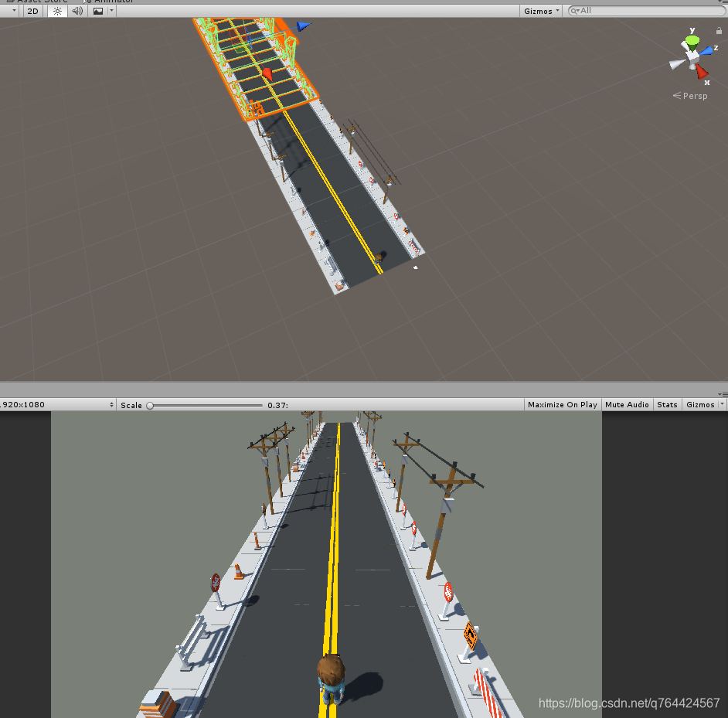Click scale value 0.37 text
The image size is (728, 718).
[x=277, y=405]
